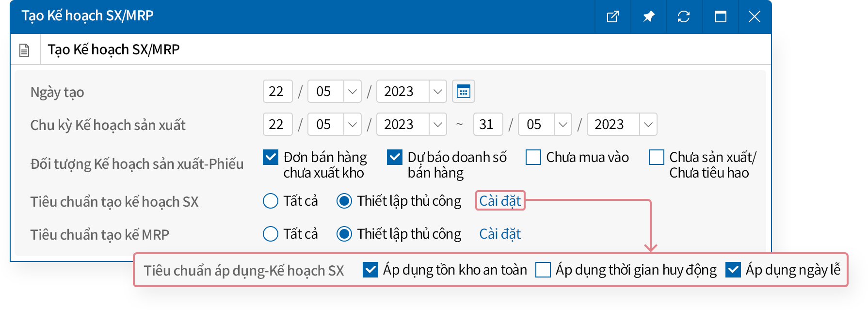Expand end year dropdown of Chu kỳ
Image resolution: width=868 pixels, height=310 pixels.
[x=648, y=124]
